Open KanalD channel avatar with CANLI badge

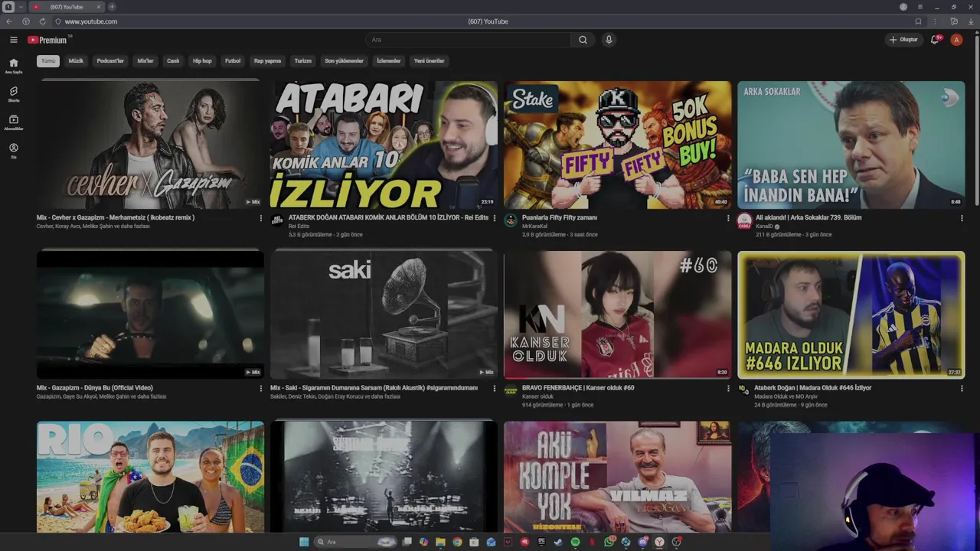coord(744,221)
